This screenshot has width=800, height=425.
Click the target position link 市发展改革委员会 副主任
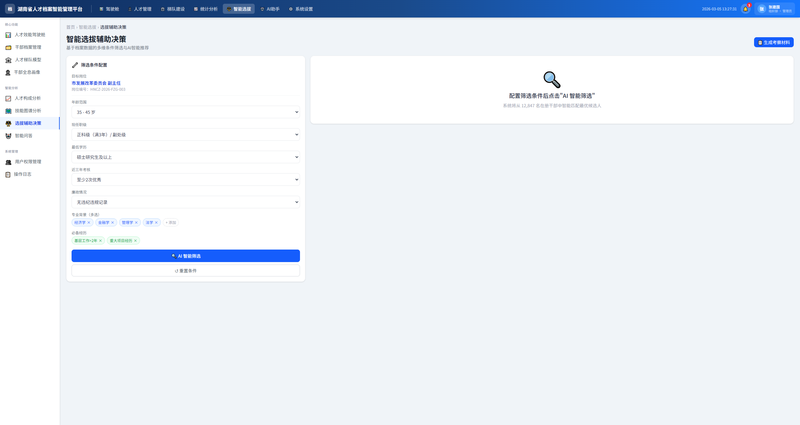pos(96,83)
